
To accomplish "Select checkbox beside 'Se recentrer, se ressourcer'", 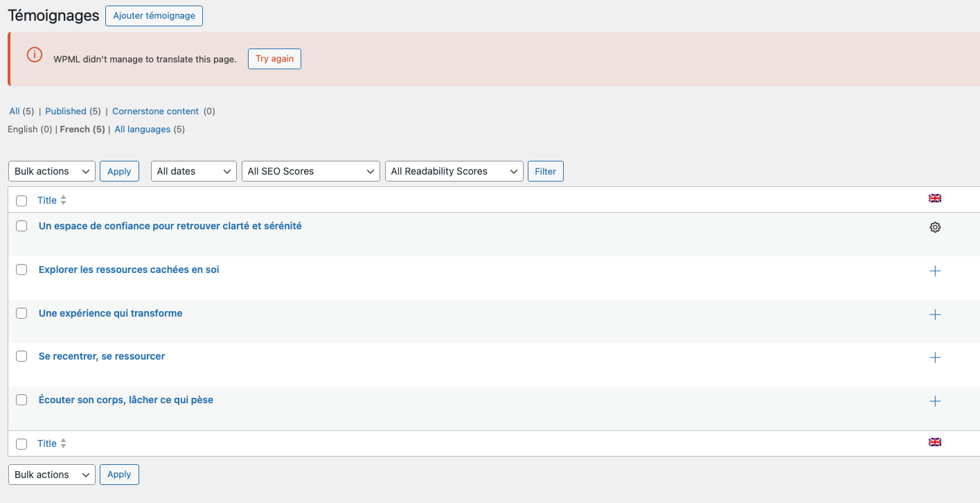I will (x=21, y=356).
